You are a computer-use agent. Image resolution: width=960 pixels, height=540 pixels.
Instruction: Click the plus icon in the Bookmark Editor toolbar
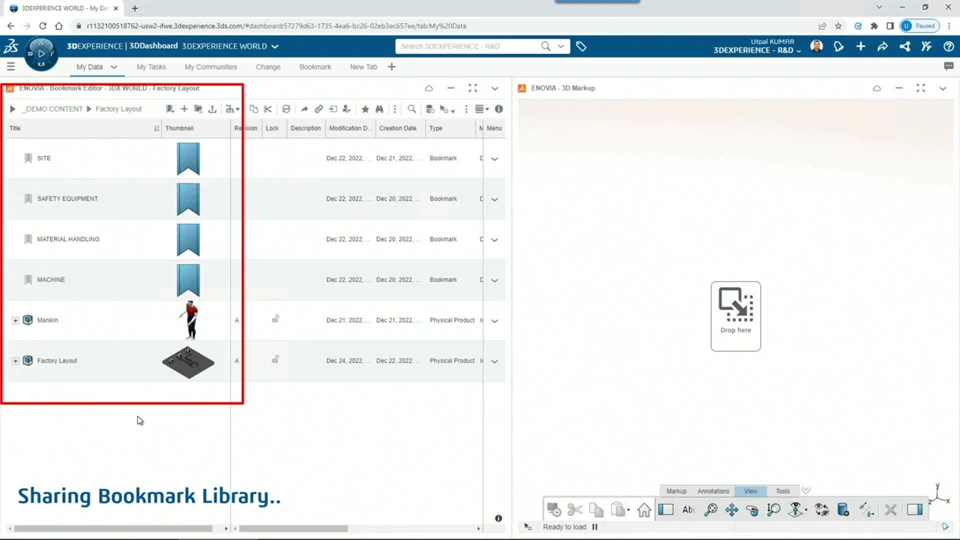pos(184,109)
